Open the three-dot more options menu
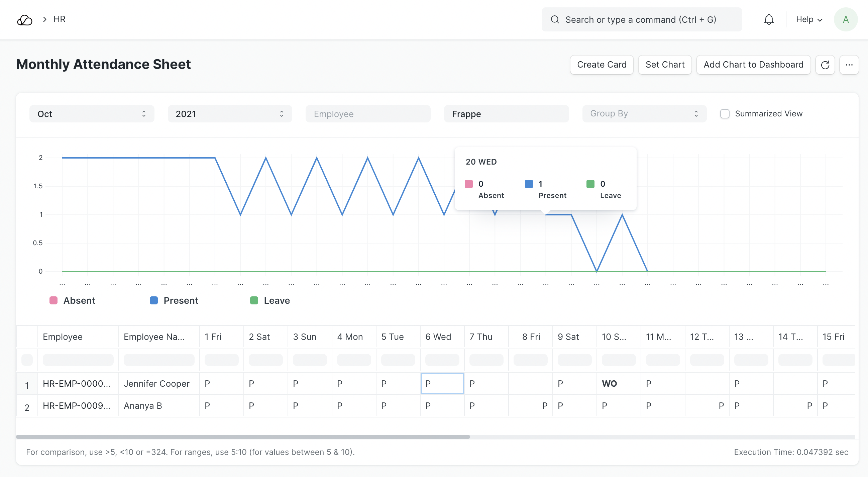Screen dimensions: 868x477 (849, 65)
